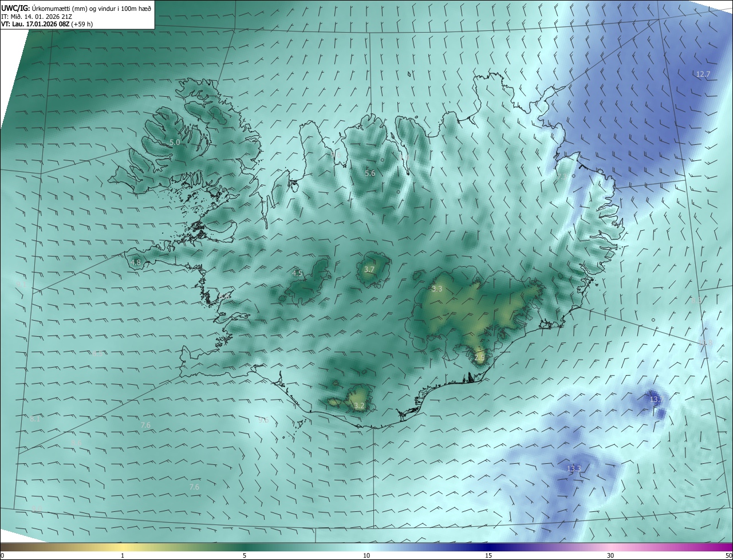Select the initialization time 'IT: Mið. 14. 01. 2026 21Z'
The height and width of the screenshot is (560, 733).
(37, 16)
